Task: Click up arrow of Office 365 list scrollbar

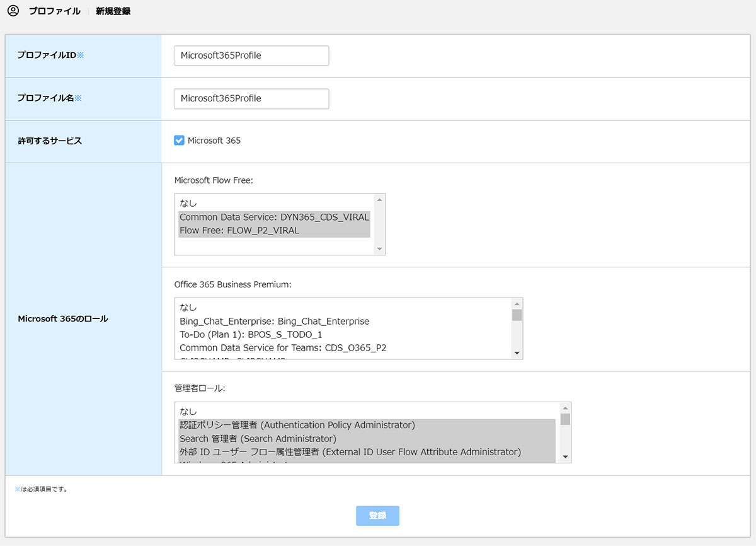Action: click(x=517, y=304)
